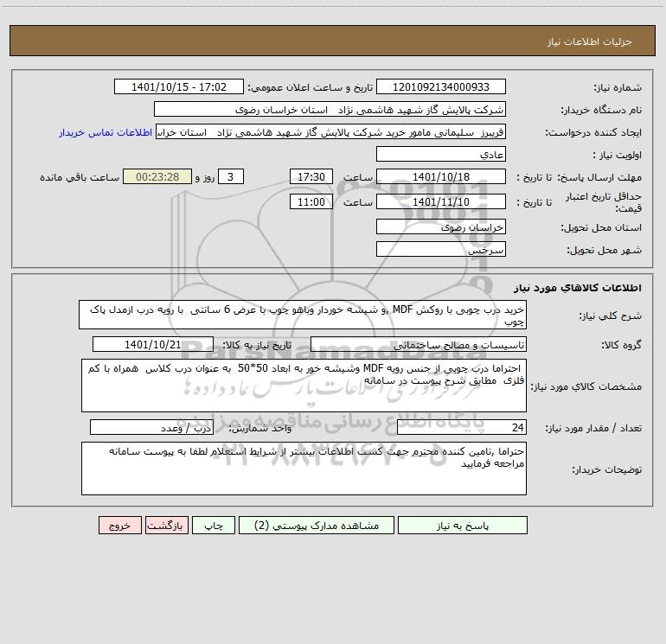Select the delivery city سرخس field
This screenshot has height=644, width=666.
441,249
